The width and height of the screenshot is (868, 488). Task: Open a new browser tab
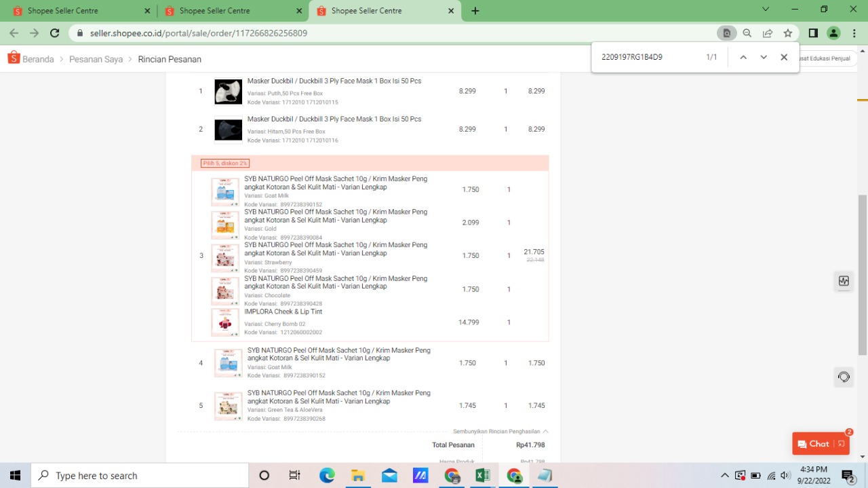(475, 11)
